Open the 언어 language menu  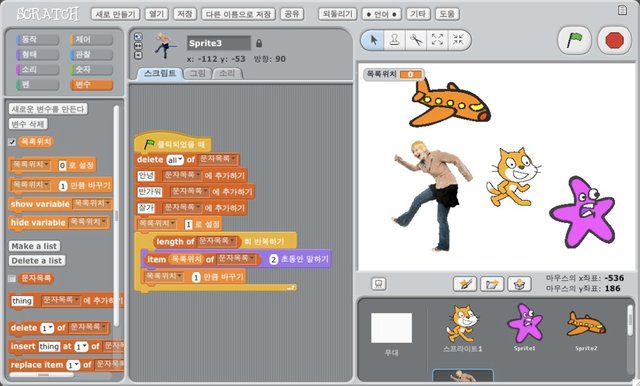click(382, 14)
